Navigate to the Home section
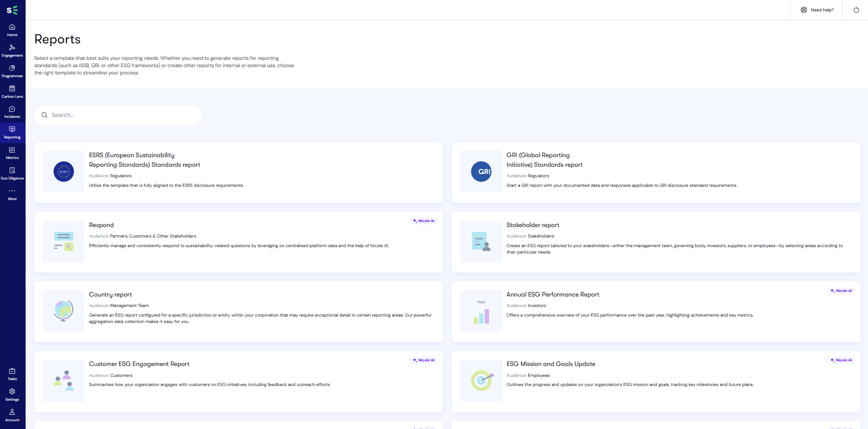 12,30
